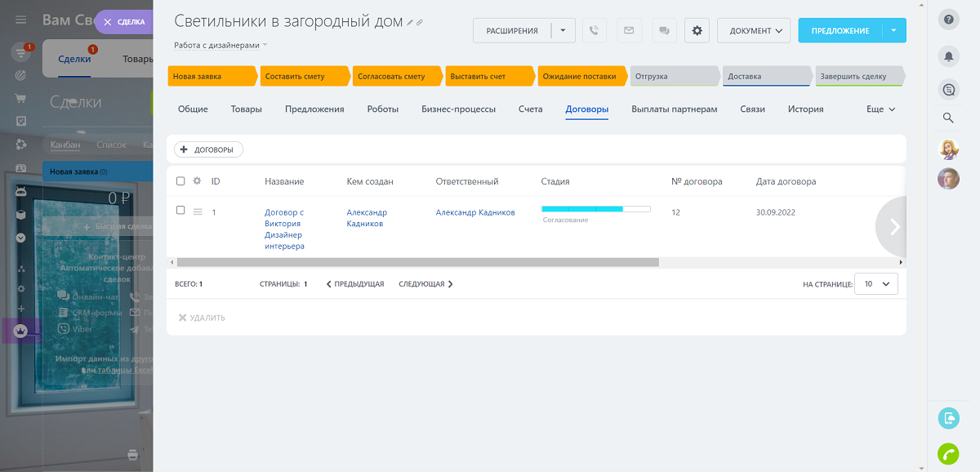Click the Согласование stage progress bar
The height and width of the screenshot is (472, 980).
point(595,209)
